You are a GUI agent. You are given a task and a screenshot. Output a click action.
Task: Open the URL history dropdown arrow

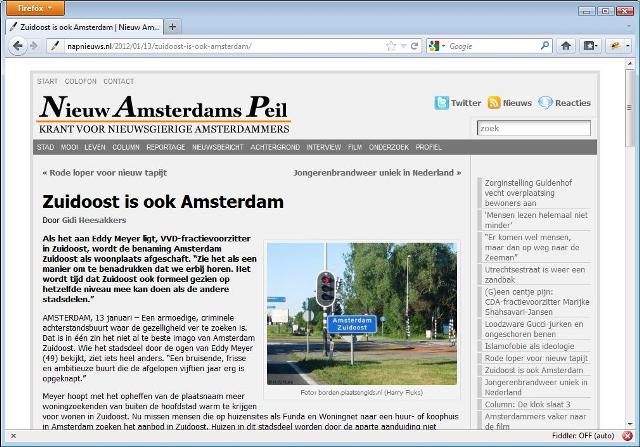(x=403, y=46)
